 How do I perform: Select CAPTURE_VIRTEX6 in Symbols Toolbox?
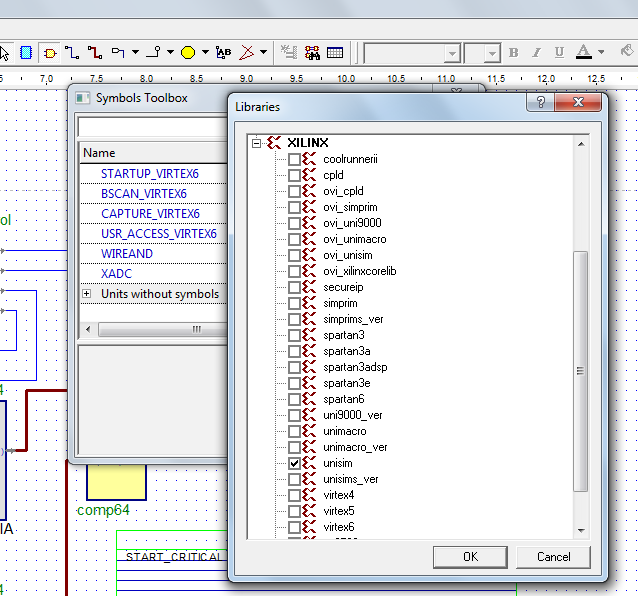(x=150, y=214)
